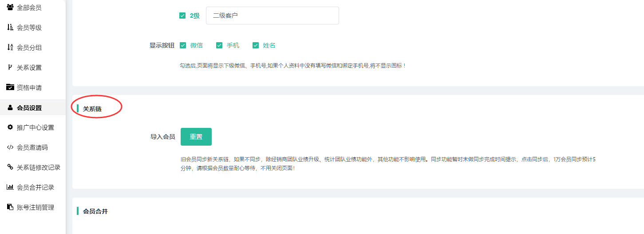Toggle the 姓名 display checkbox
The height and width of the screenshot is (234, 644).
pos(255,45)
